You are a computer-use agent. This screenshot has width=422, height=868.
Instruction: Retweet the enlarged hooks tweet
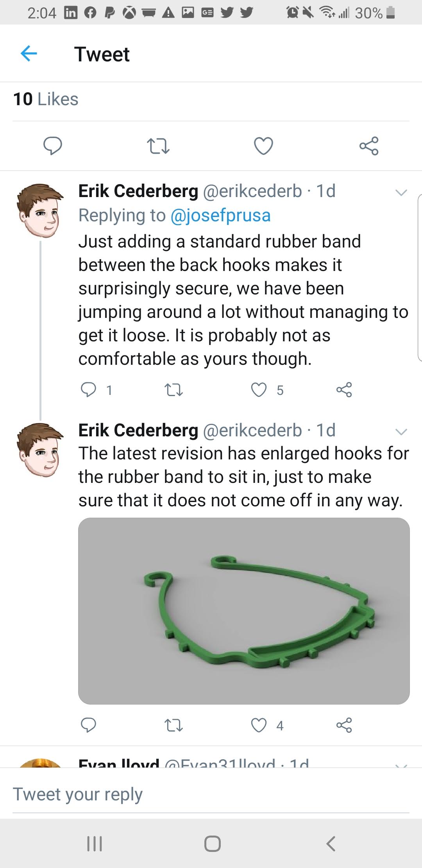click(x=173, y=726)
